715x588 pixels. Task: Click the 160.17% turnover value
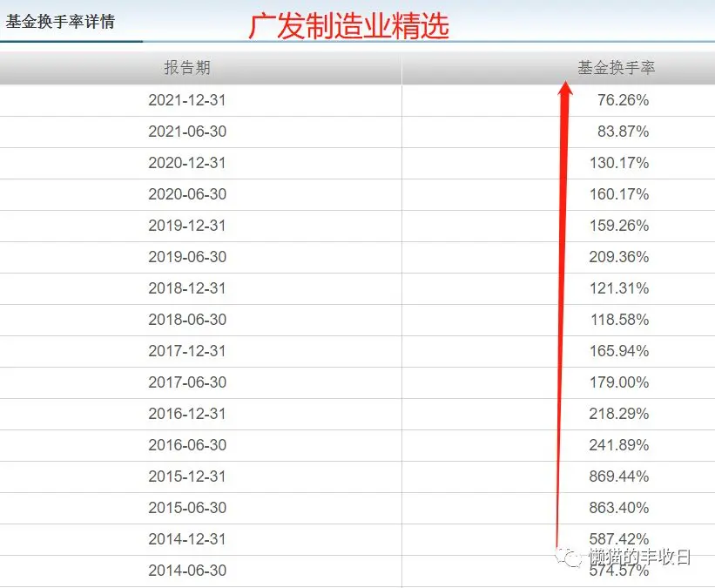point(619,194)
